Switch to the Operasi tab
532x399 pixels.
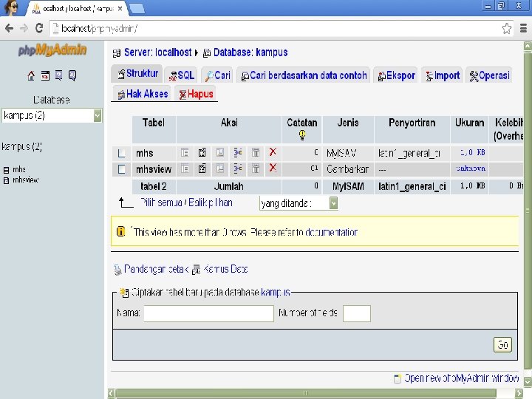point(489,75)
